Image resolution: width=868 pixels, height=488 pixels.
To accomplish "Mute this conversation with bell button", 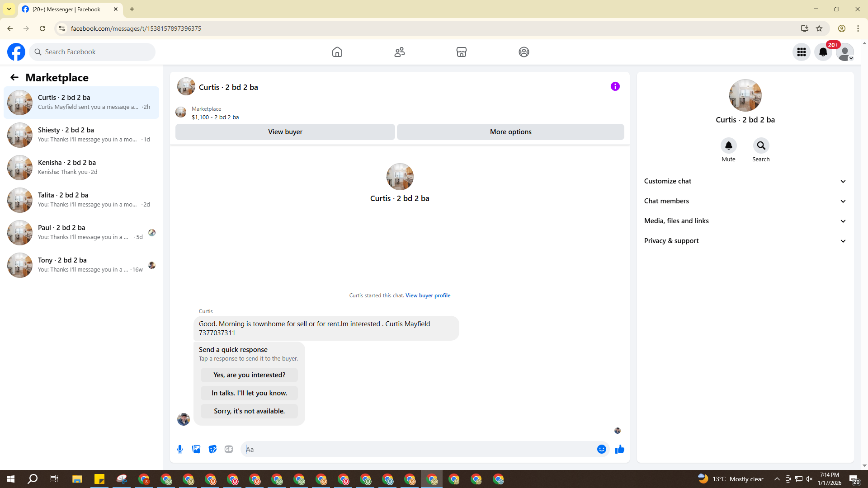I will [728, 145].
